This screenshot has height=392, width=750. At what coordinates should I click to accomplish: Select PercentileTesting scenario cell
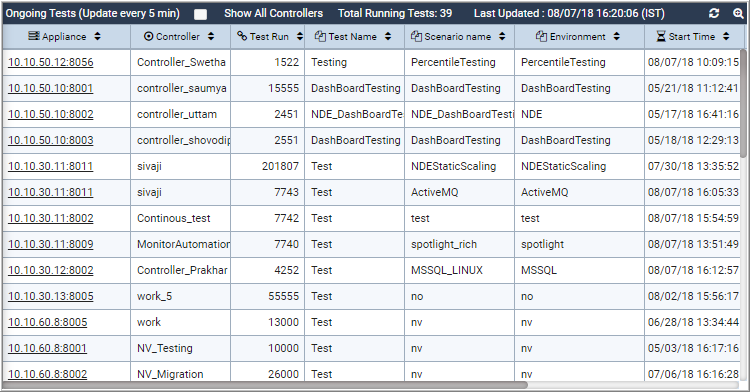click(x=460, y=62)
